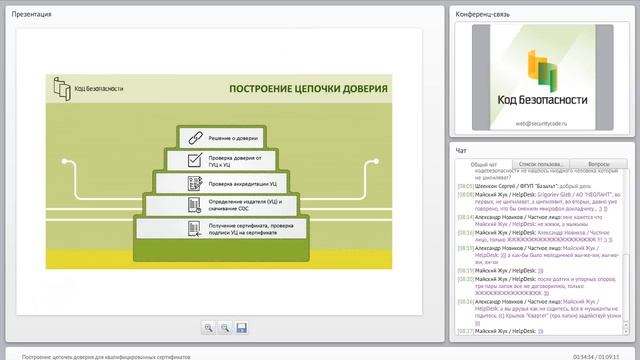The image size is (640, 360).
Task: Click the Код Безопасности conference video thumbnail
Action: pos(542,77)
